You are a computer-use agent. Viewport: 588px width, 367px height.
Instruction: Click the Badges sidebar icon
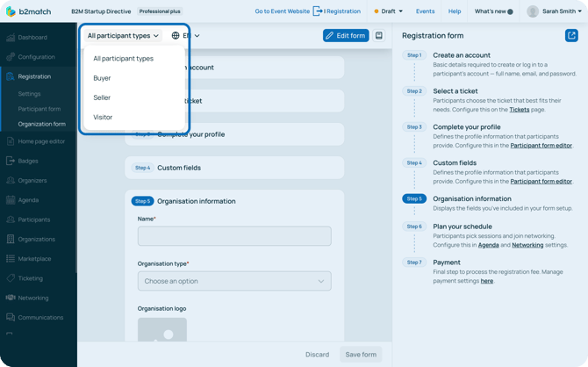11,161
